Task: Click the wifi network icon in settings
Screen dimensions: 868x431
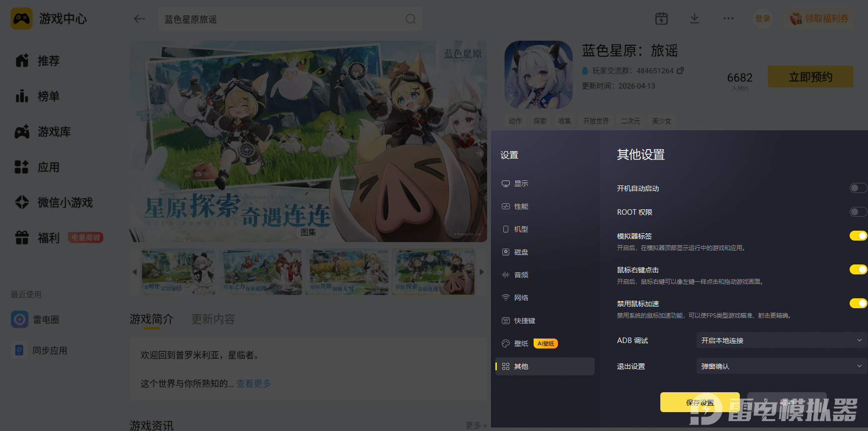Action: 506,298
